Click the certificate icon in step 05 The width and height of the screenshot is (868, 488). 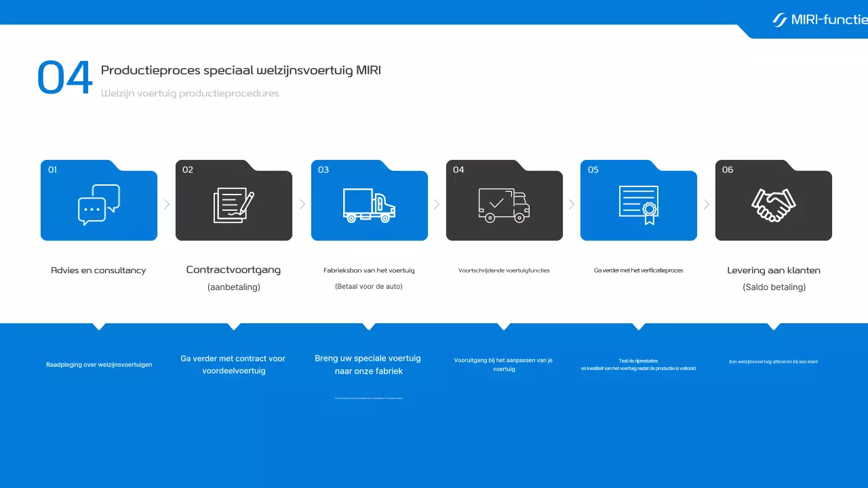click(639, 205)
